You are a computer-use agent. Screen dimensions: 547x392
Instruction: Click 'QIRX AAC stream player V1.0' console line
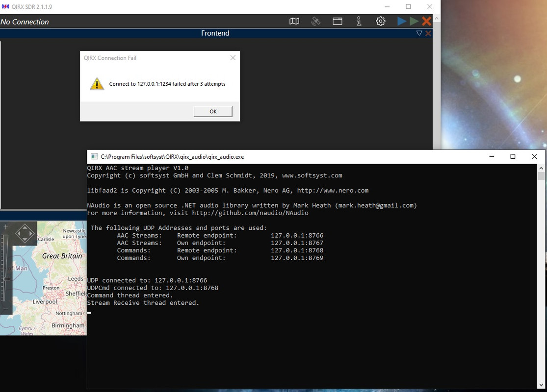pyautogui.click(x=138, y=168)
